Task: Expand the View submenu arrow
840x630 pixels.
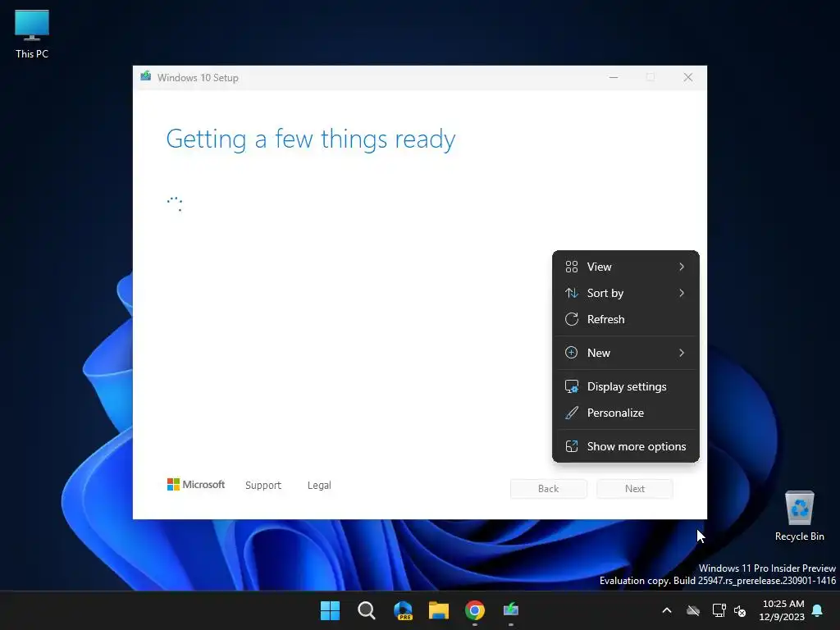Action: (x=682, y=267)
